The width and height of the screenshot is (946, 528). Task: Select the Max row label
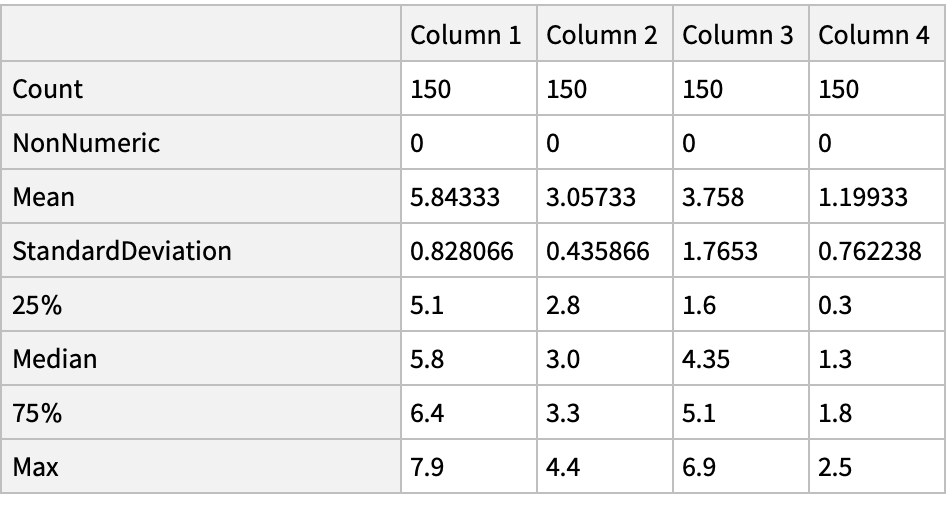click(x=36, y=466)
